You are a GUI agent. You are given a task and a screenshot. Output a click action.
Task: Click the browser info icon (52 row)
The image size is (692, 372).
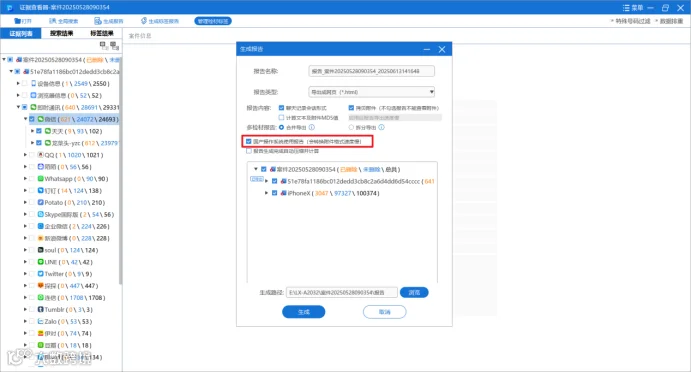point(33,95)
